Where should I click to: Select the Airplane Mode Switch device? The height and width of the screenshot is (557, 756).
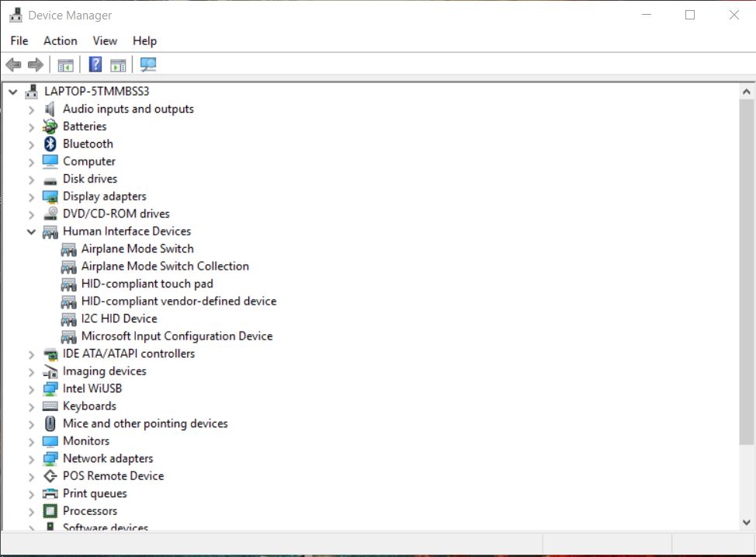click(137, 249)
